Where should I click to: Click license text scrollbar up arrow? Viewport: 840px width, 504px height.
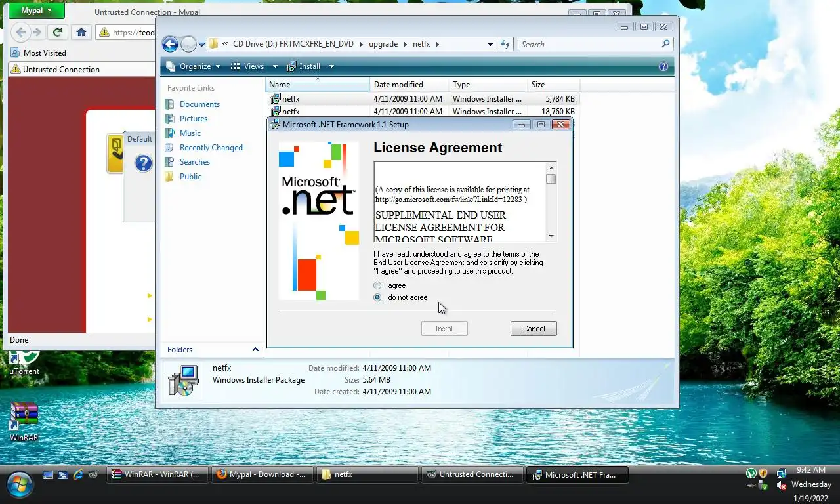click(x=551, y=167)
